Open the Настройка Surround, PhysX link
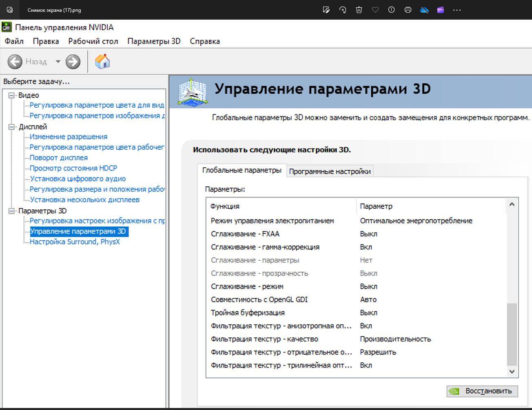Screen dimensions: 532x410 click(x=75, y=242)
